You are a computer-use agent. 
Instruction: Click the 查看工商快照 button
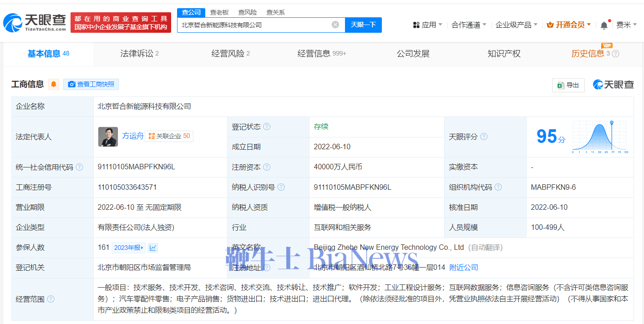click(91, 84)
